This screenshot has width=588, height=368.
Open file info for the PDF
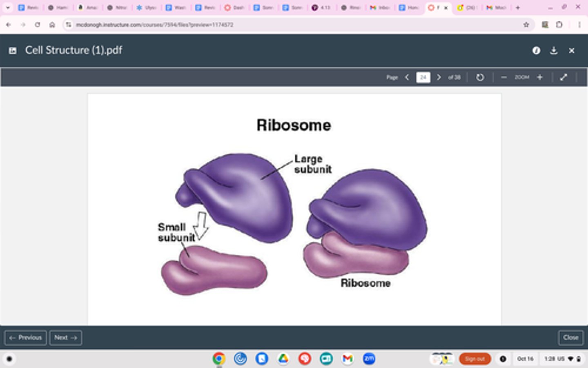coord(536,50)
